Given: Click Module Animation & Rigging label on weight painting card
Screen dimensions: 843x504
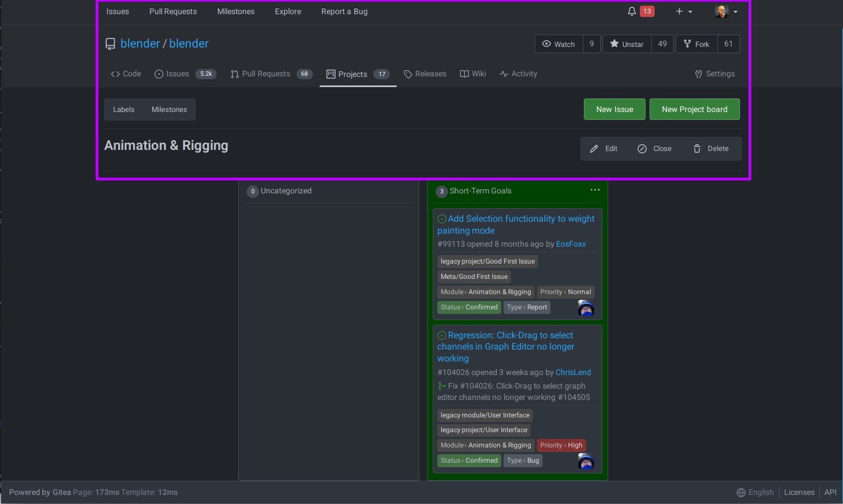Looking at the screenshot, I should click(x=486, y=292).
